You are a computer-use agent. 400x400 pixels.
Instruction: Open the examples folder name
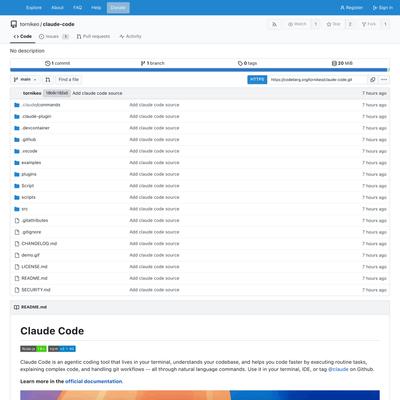31,163
